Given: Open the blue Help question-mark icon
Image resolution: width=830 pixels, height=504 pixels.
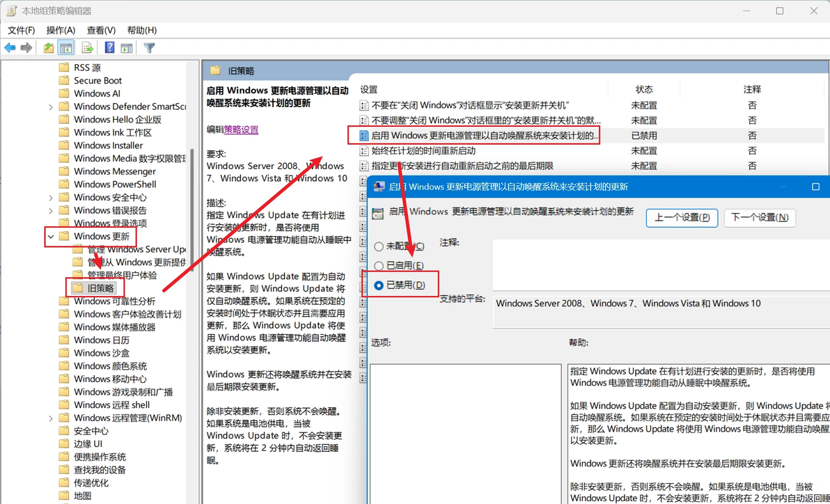Looking at the screenshot, I should 109,48.
